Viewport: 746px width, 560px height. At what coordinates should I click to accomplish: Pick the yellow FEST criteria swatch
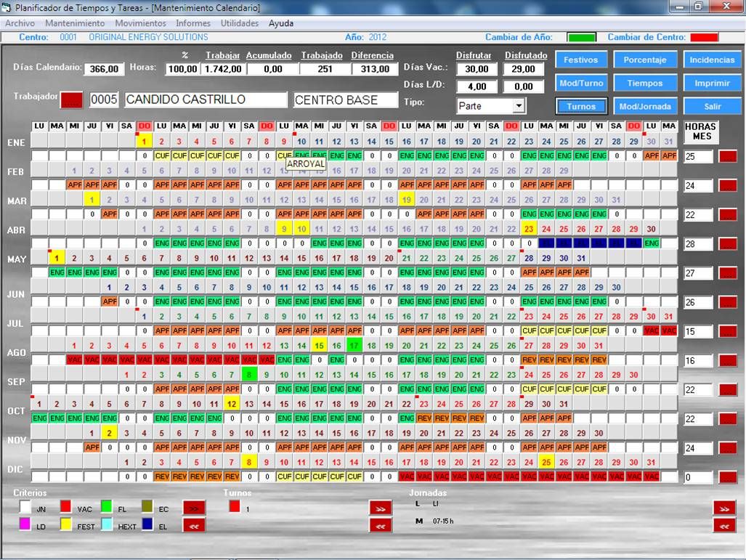65,524
